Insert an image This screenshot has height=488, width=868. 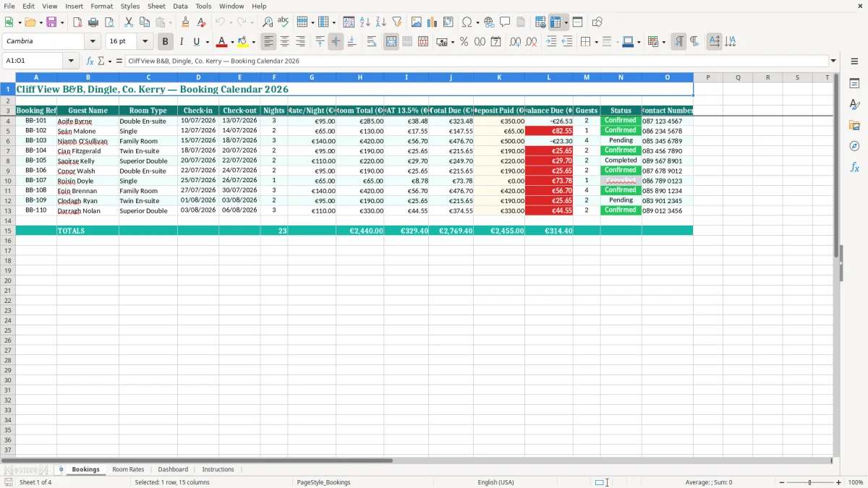[x=417, y=22]
